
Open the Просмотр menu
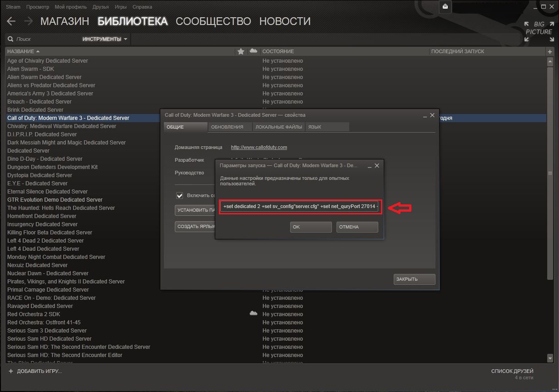pyautogui.click(x=38, y=7)
